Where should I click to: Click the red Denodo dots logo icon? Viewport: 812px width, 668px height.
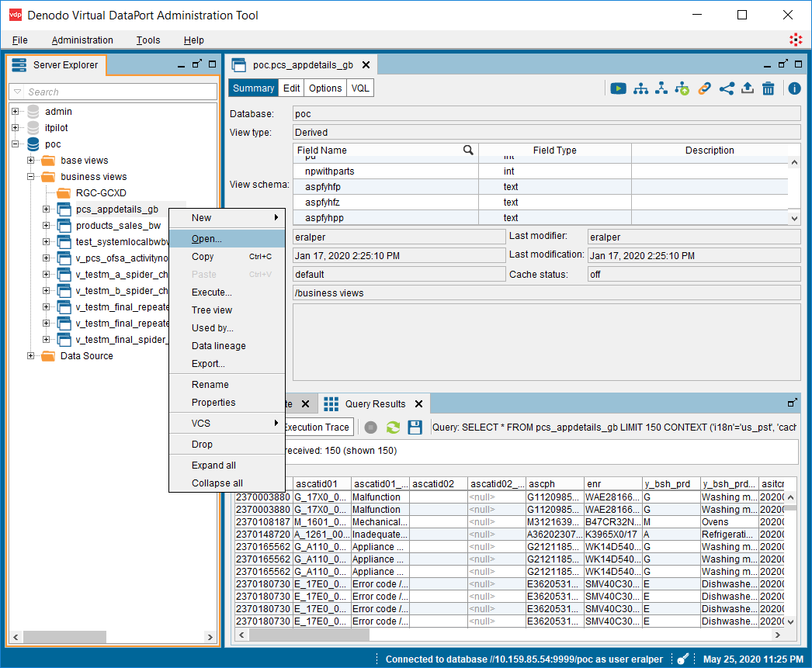796,40
